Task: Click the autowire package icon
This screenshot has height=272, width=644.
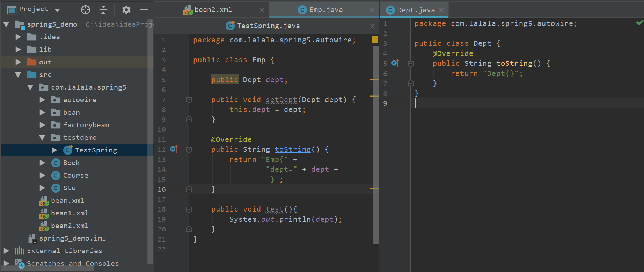Action: point(56,100)
